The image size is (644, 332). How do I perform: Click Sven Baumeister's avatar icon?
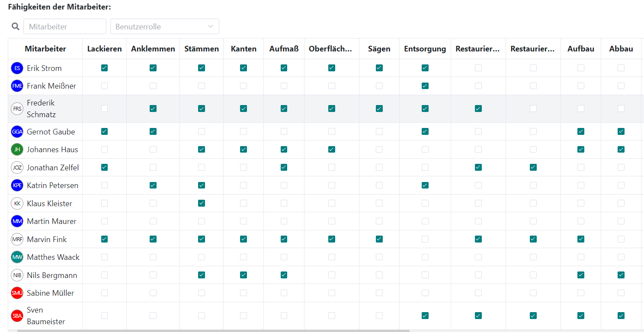point(17,316)
